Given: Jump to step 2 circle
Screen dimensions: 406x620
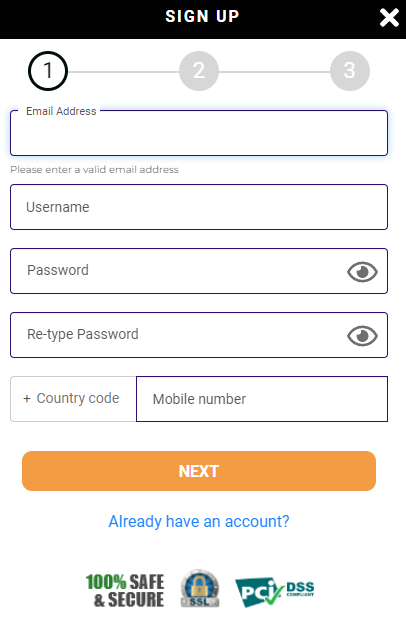Looking at the screenshot, I should 199,71.
